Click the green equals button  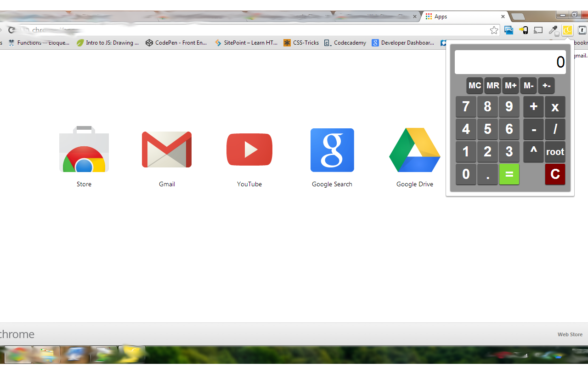tap(509, 174)
